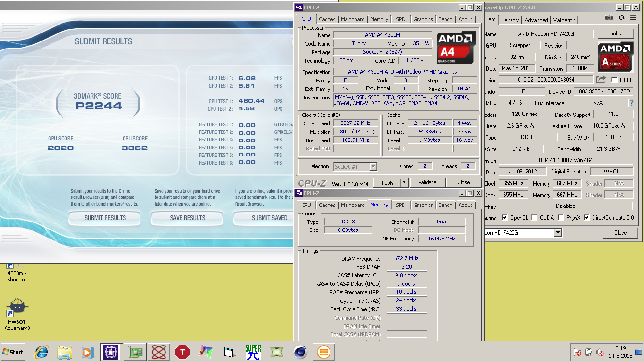Screen dimensions: 644x362
Task: Launch Cinebench sphere icon on taskbar
Action: (x=300, y=352)
